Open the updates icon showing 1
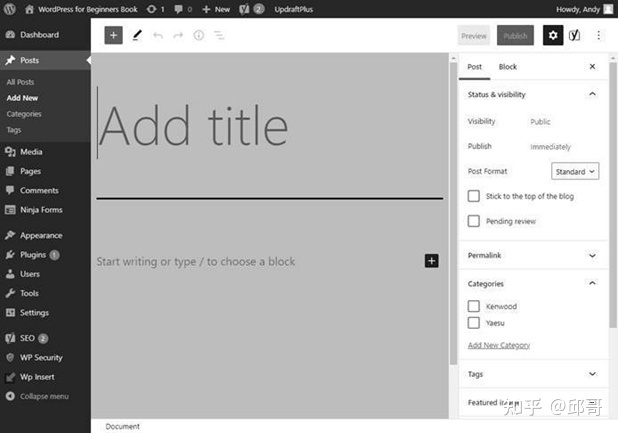The image size is (618, 433). tap(155, 9)
